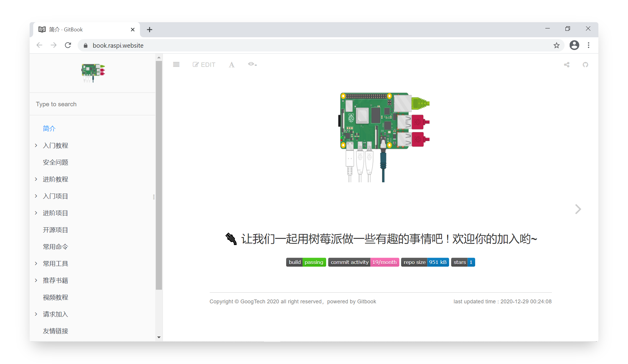Click the build passing badge

(x=306, y=262)
